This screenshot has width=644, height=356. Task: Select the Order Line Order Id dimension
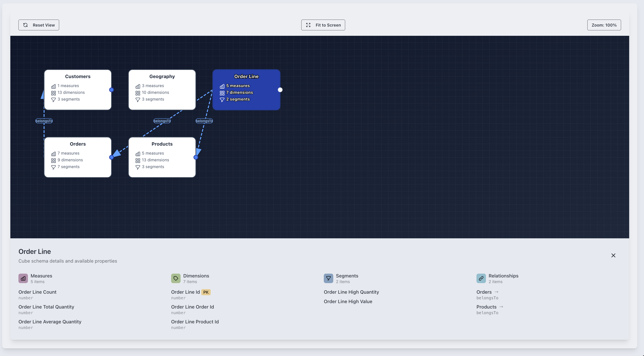pos(192,307)
